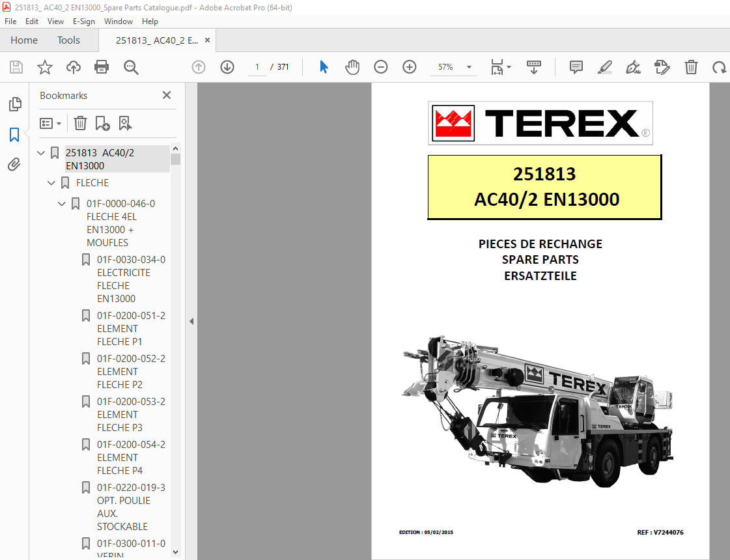This screenshot has height=560, width=730.
Task: Open the Help menu
Action: click(x=150, y=21)
